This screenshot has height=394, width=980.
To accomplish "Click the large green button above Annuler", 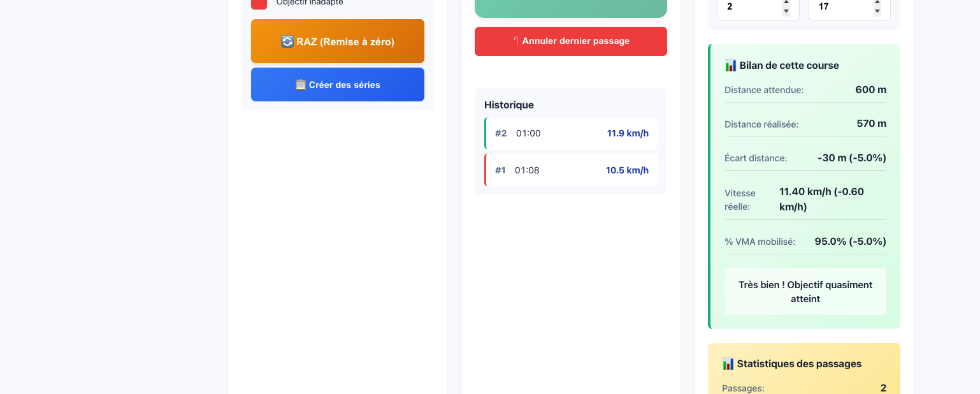I will [x=570, y=8].
